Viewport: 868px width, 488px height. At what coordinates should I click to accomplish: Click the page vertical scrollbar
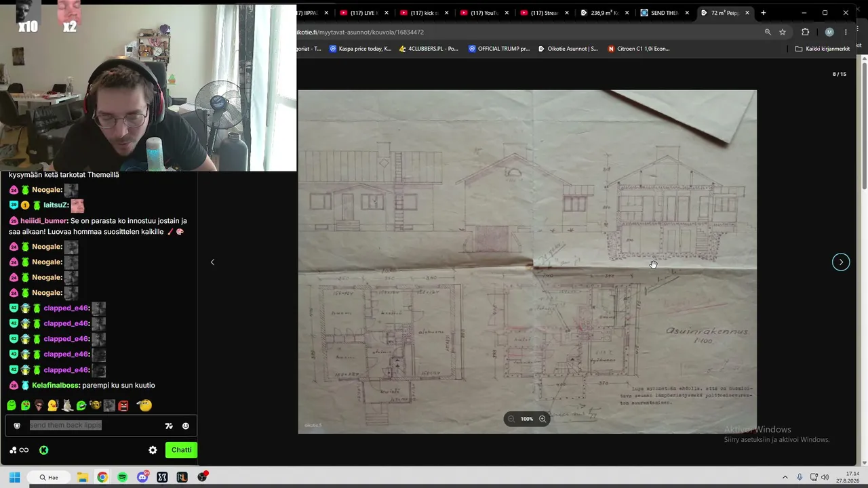point(864,261)
